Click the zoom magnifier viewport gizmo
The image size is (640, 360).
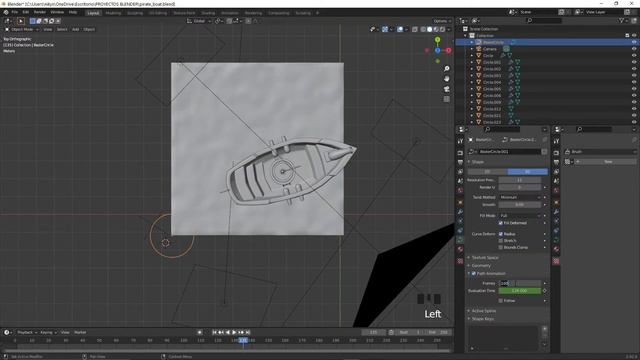[447, 69]
